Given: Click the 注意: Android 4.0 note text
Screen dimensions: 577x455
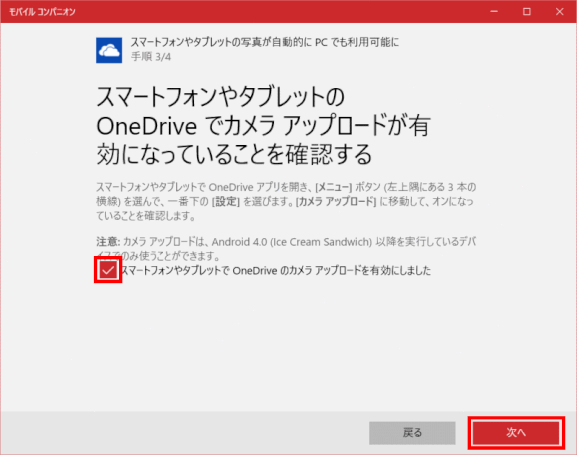Looking at the screenshot, I should click(x=286, y=248).
